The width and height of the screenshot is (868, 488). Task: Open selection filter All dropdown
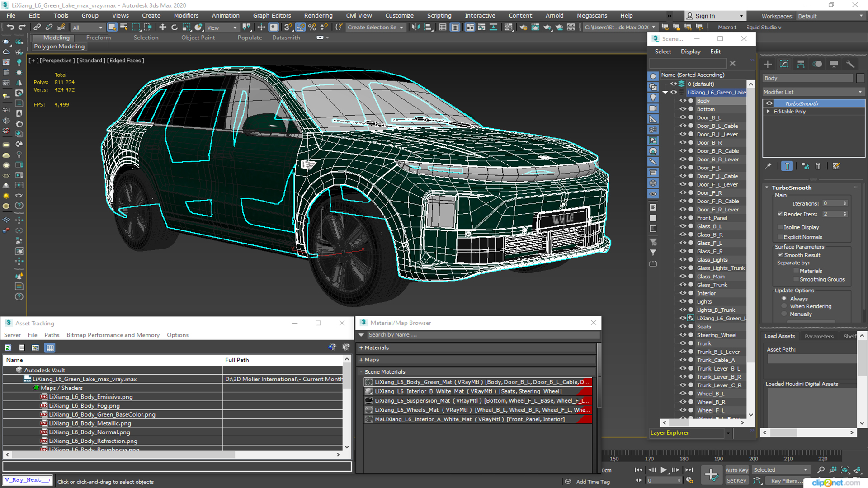coord(88,28)
